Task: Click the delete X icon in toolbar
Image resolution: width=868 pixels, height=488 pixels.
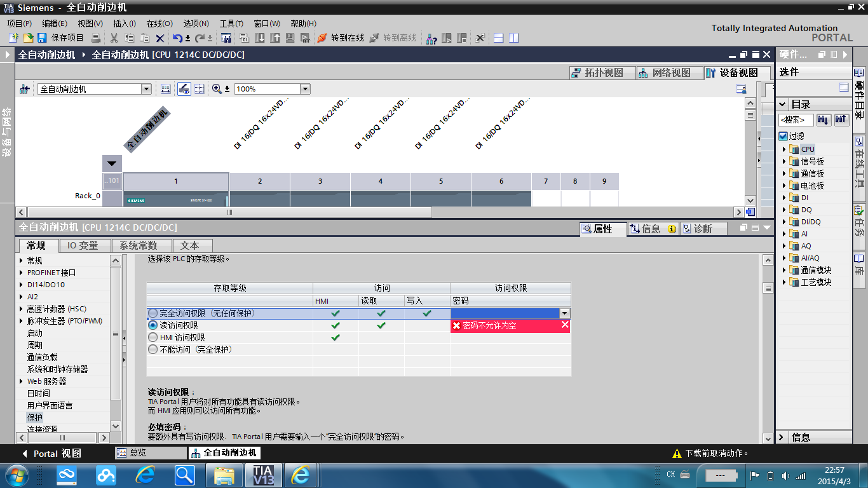Action: (x=160, y=38)
